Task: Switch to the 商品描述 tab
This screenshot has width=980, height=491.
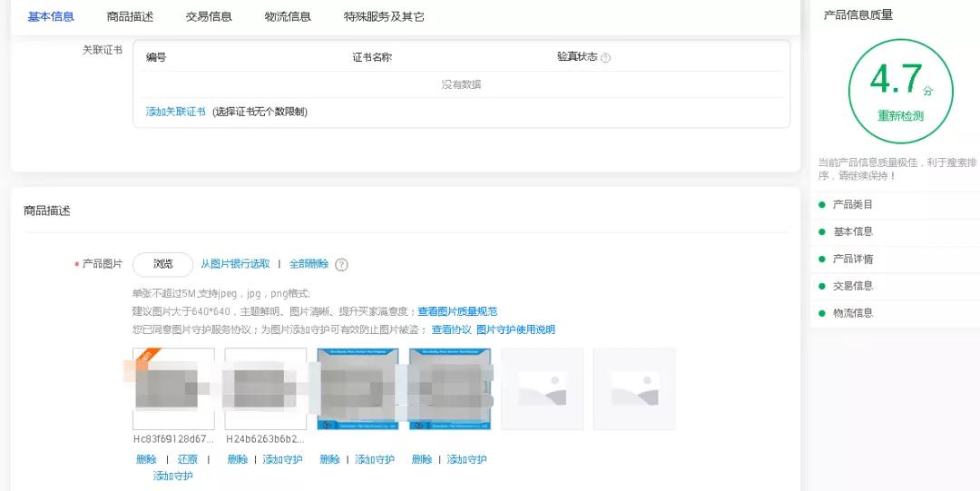Action: 130,17
